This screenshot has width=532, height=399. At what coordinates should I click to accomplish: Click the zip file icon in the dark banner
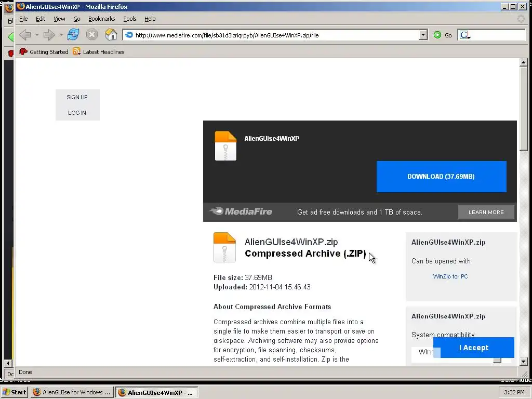pos(225,145)
